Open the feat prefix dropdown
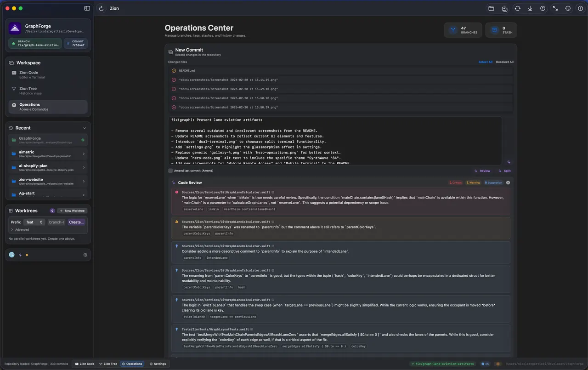Image resolution: width=588 pixels, height=370 pixels. pos(34,222)
